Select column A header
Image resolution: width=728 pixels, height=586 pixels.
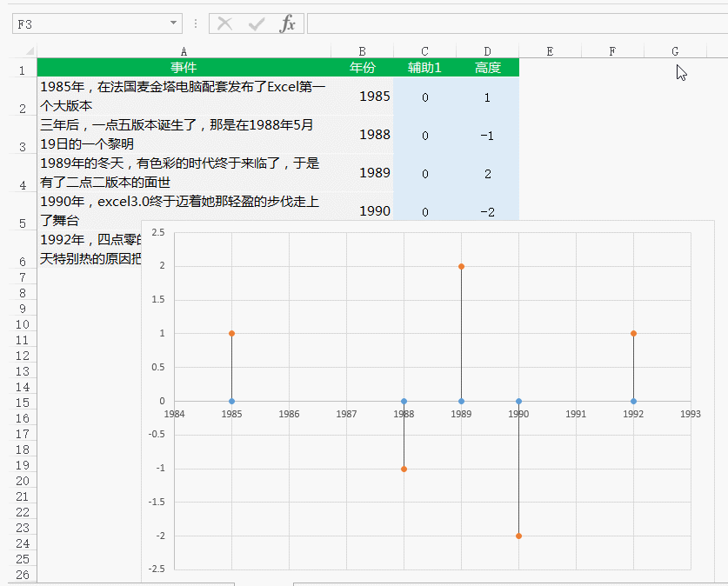pos(183,51)
